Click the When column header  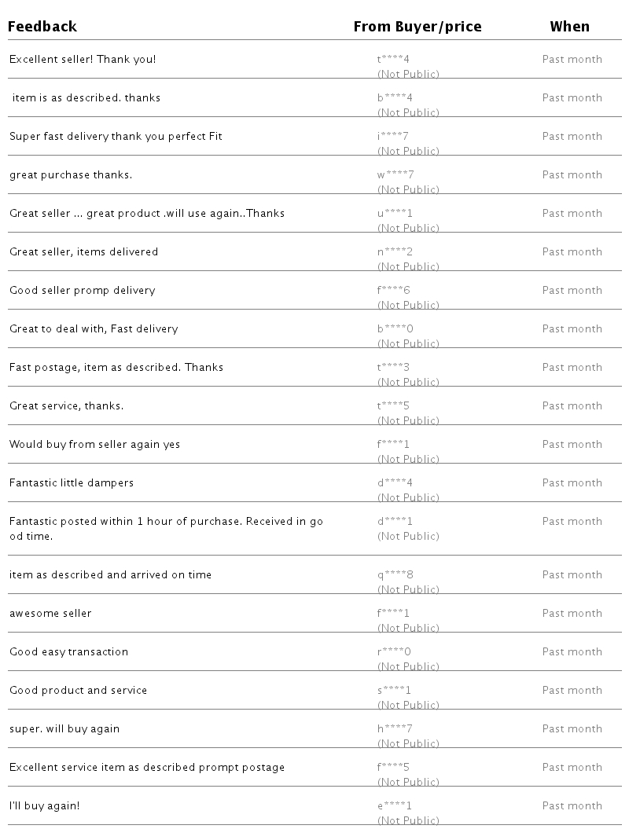click(x=569, y=27)
